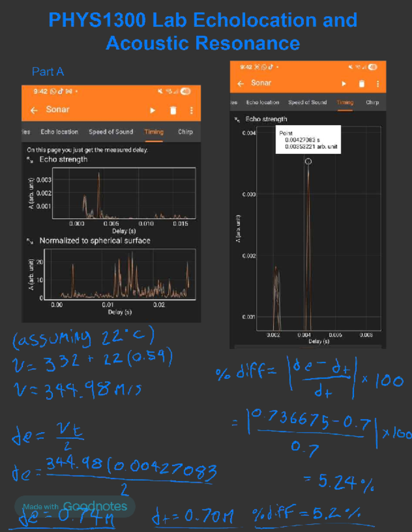Select the Speed of Sound tab in the left screenshot
This screenshot has width=412, height=532.
click(x=111, y=132)
